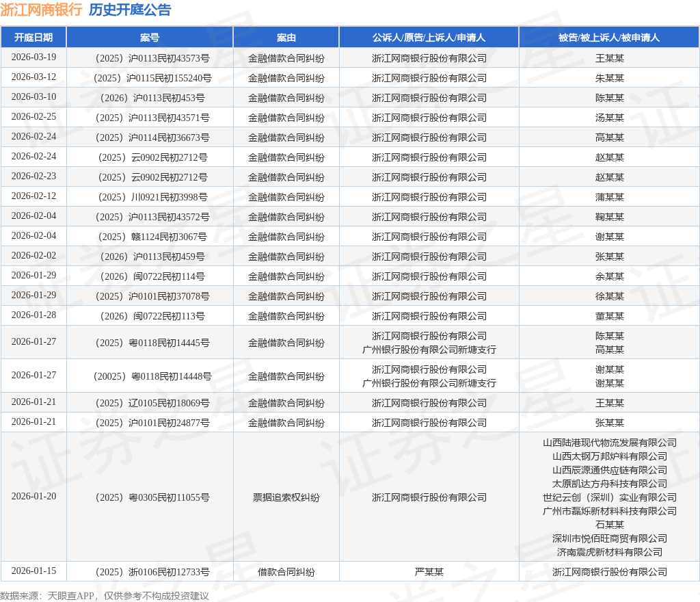Click defendant 蒲某某
The width and height of the screenshot is (700, 602).
(609, 197)
